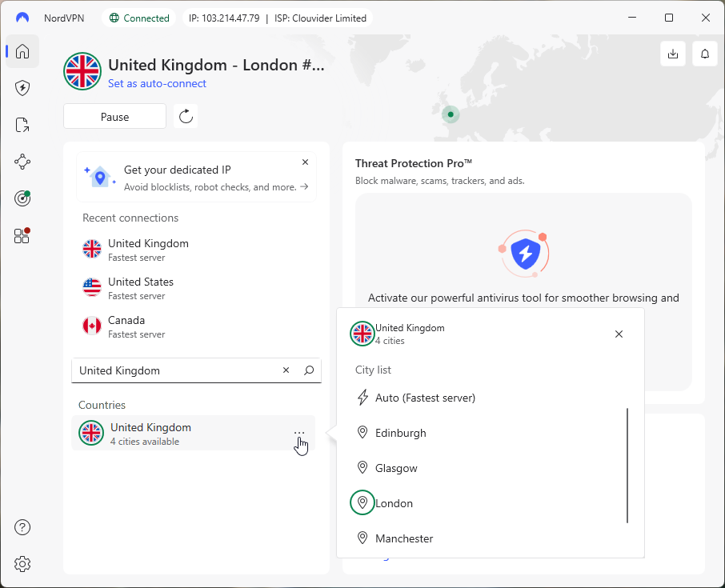Click the United Kingdom flag beside the London server name

point(82,71)
